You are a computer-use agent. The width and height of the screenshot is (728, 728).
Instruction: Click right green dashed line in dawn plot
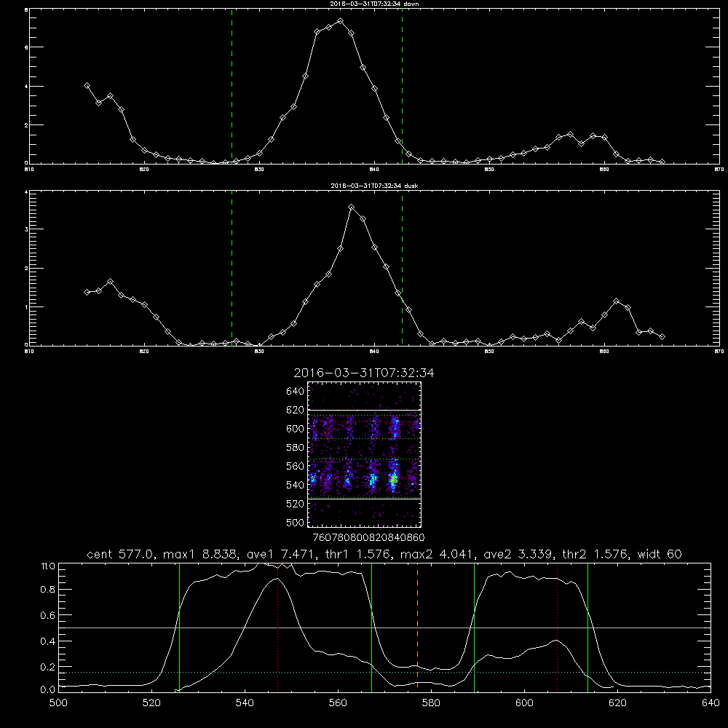point(402,86)
